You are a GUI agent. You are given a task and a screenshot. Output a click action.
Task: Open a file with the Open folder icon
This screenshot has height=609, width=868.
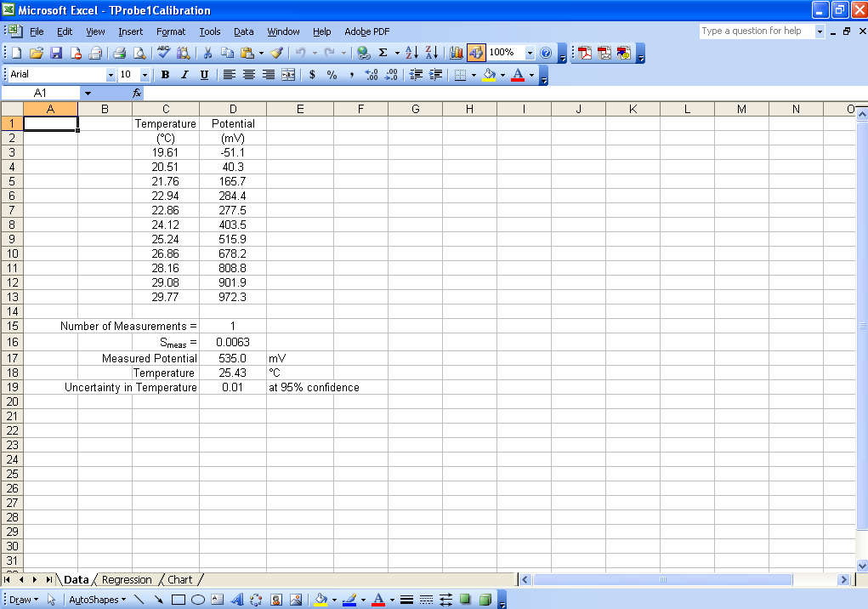37,53
